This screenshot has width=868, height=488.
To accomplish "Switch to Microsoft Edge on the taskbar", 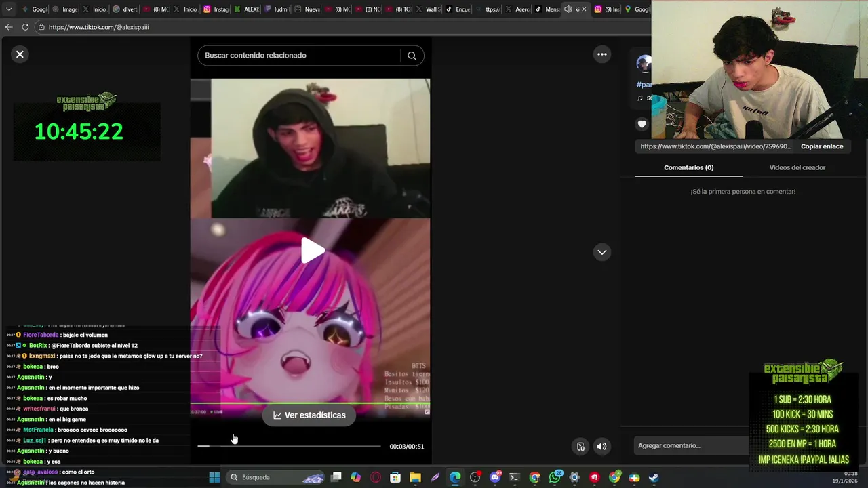I will click(455, 477).
